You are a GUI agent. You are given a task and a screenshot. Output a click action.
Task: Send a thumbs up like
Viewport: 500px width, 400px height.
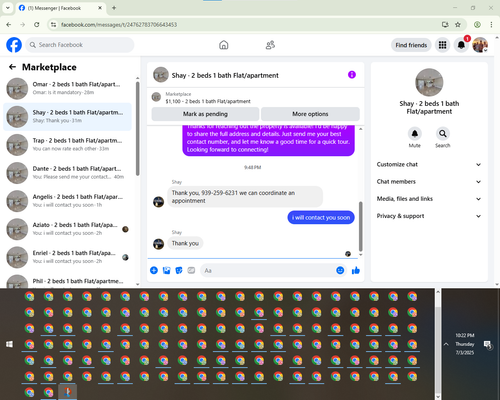(356, 270)
